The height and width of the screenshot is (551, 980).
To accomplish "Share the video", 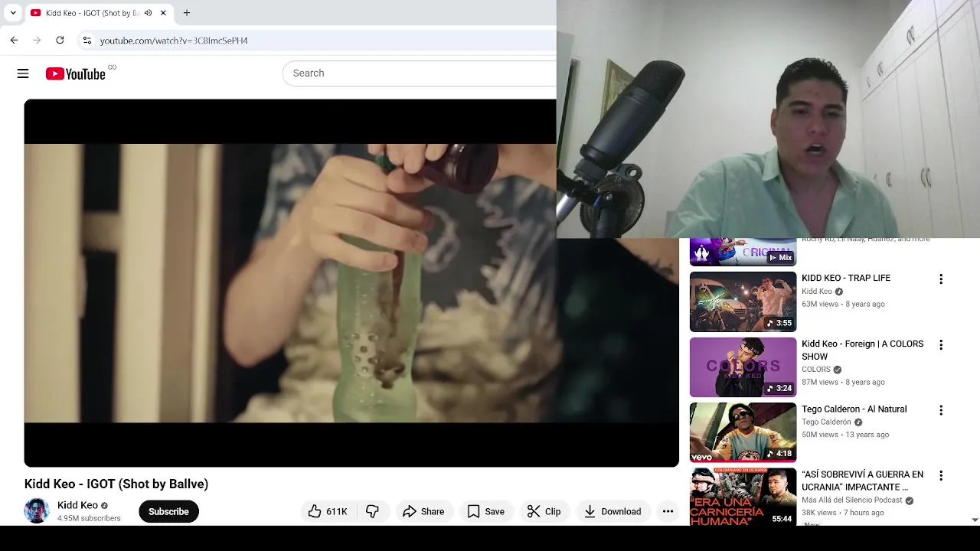I will pyautogui.click(x=423, y=511).
